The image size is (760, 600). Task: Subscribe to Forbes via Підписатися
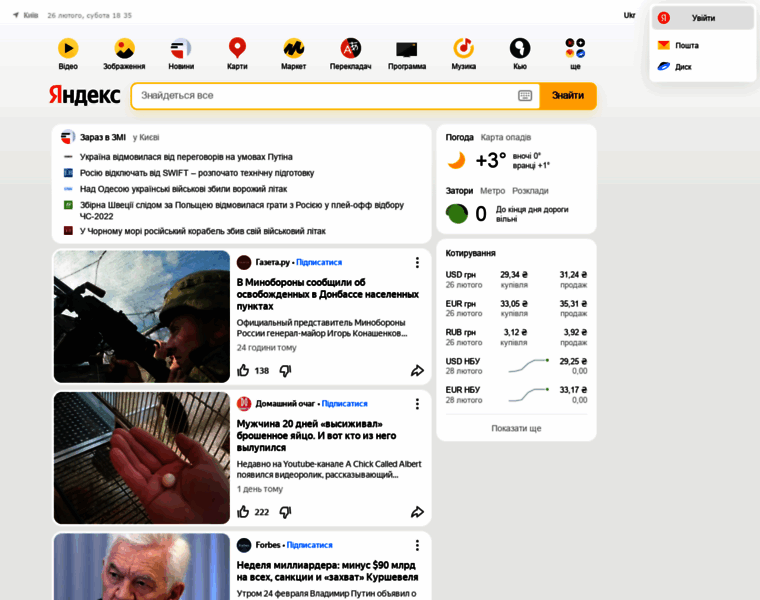point(309,545)
